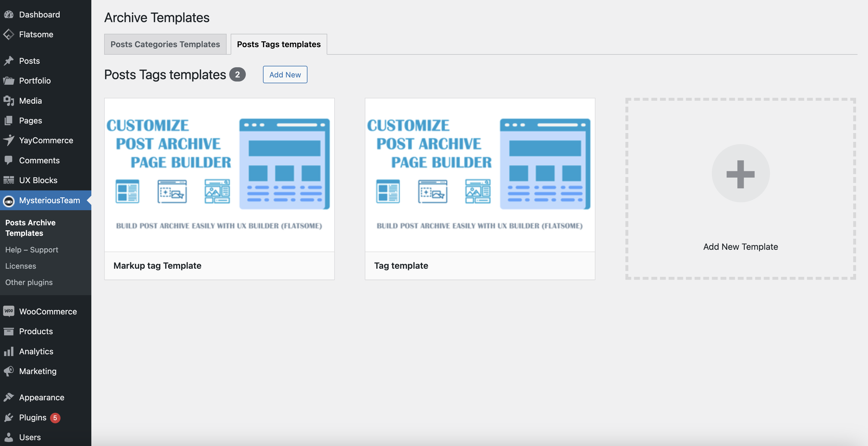Open Other plugins submenu link
The width and height of the screenshot is (868, 446).
(x=29, y=282)
